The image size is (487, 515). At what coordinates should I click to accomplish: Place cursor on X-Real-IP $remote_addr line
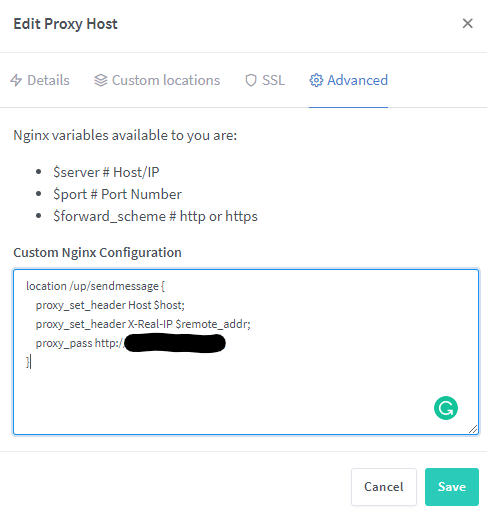tap(143, 324)
